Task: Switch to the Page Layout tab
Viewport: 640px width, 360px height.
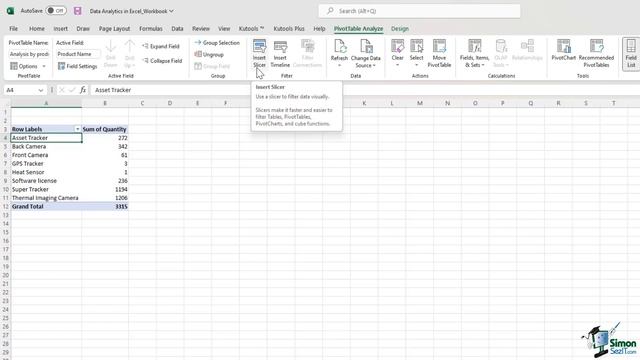Action: tap(114, 29)
